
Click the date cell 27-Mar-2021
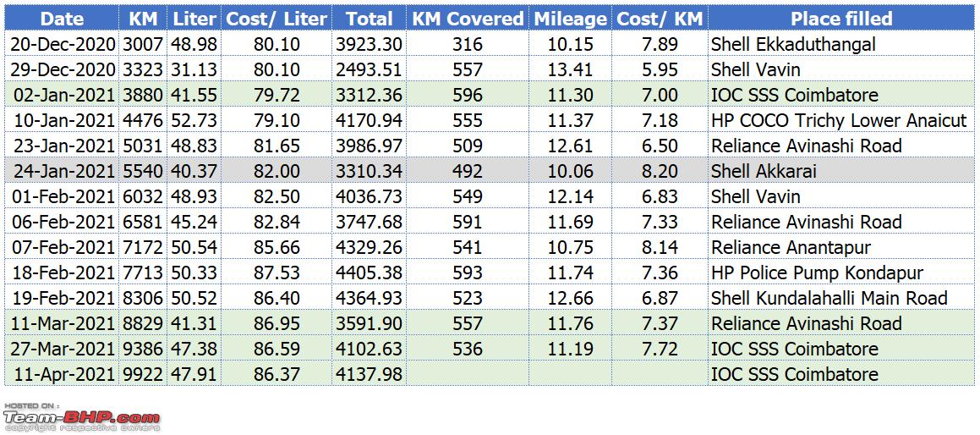[62, 349]
